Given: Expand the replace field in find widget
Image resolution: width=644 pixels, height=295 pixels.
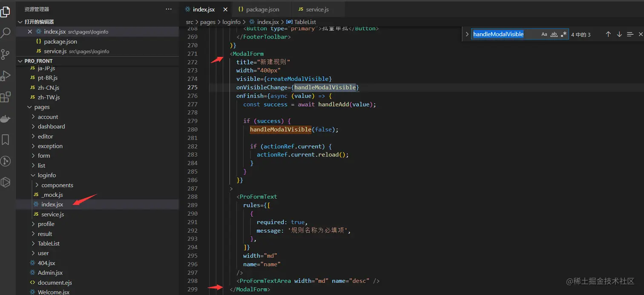Looking at the screenshot, I should click(467, 34).
